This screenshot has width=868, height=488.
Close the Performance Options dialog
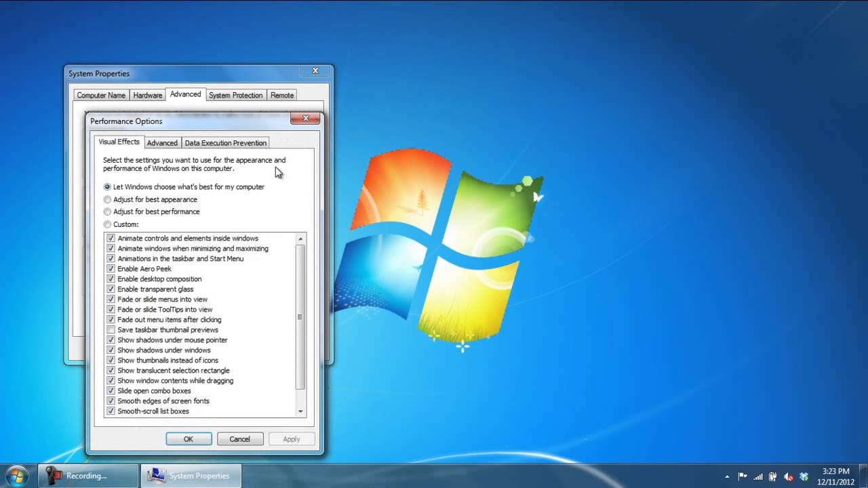(305, 119)
